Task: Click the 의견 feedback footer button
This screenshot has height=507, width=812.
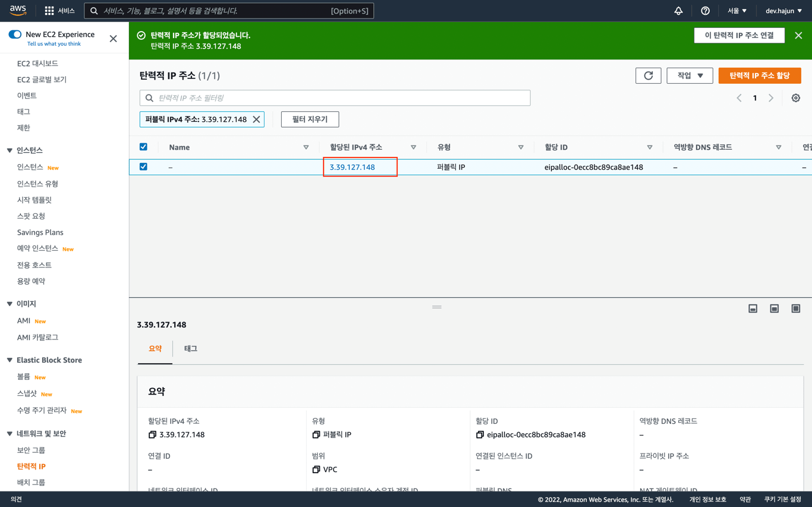Action: [x=16, y=499]
